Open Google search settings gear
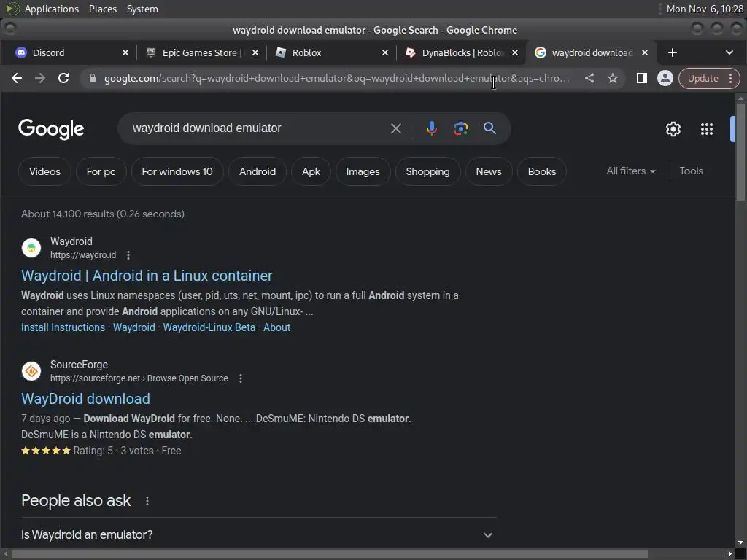The width and height of the screenshot is (747, 560). 673,129
